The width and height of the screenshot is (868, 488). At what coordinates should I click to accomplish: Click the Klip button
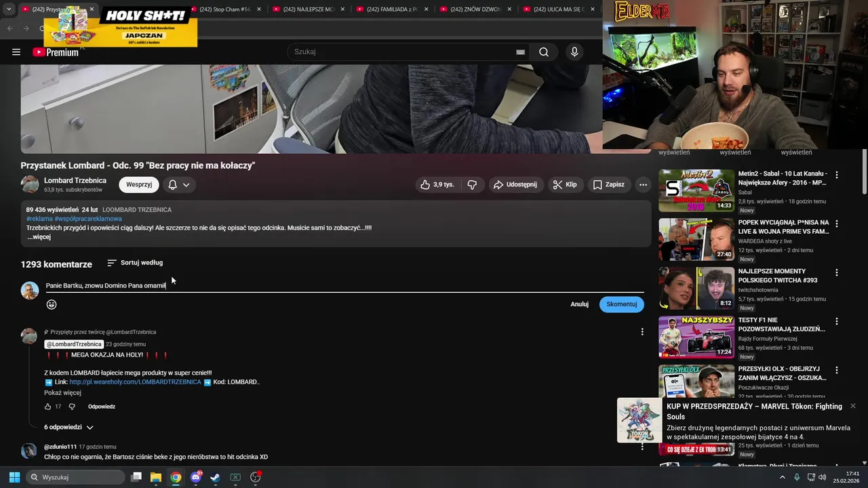tap(565, 184)
